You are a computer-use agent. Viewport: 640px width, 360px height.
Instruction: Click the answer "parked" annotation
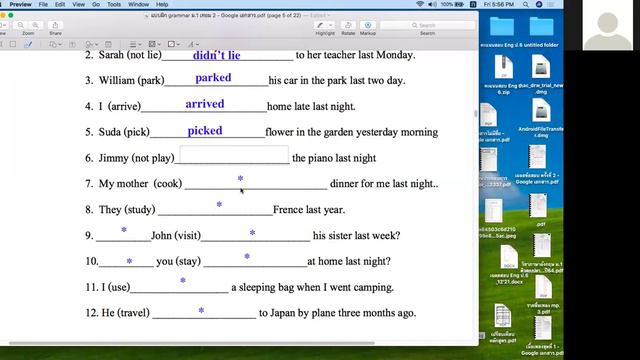[213, 78]
